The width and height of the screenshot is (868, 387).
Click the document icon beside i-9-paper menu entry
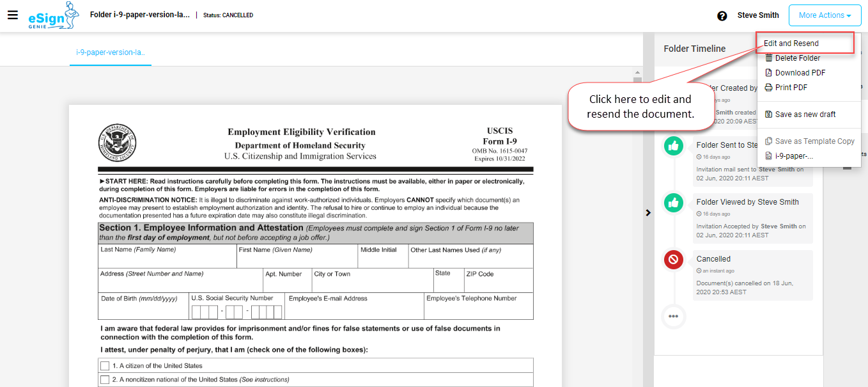(x=769, y=156)
